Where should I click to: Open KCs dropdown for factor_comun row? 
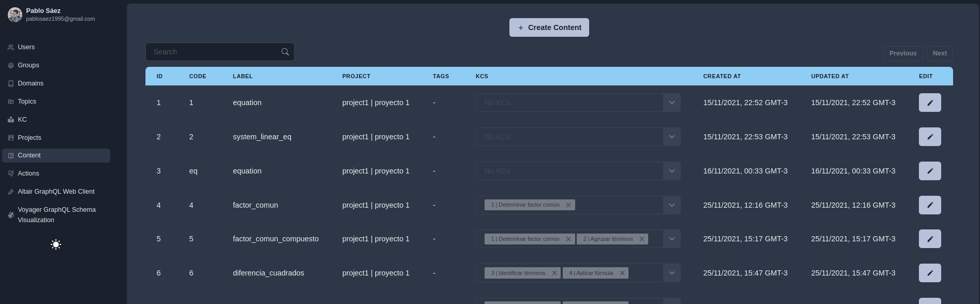point(671,205)
